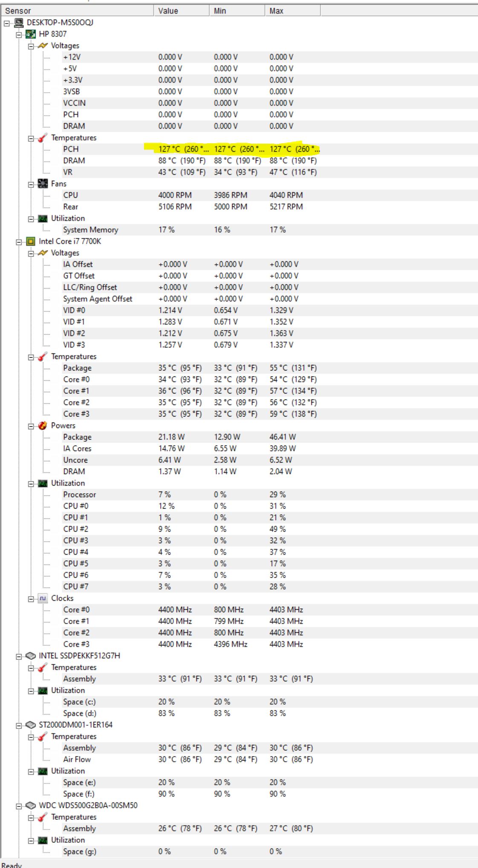
Task: Select the Core #3 clock row
Action: 76,644
